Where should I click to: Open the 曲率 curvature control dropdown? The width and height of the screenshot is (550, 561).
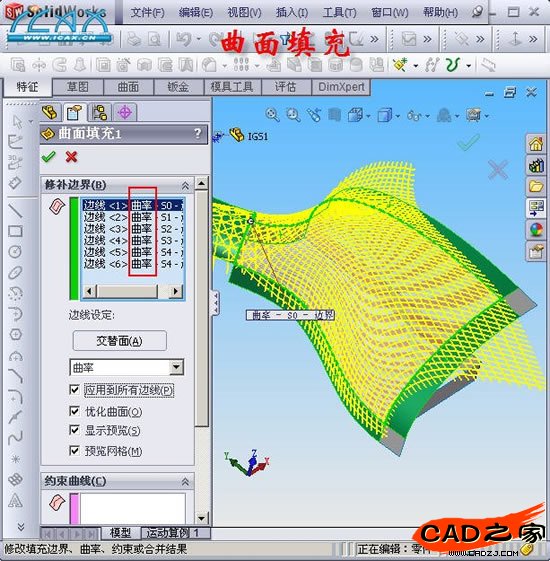click(176, 367)
